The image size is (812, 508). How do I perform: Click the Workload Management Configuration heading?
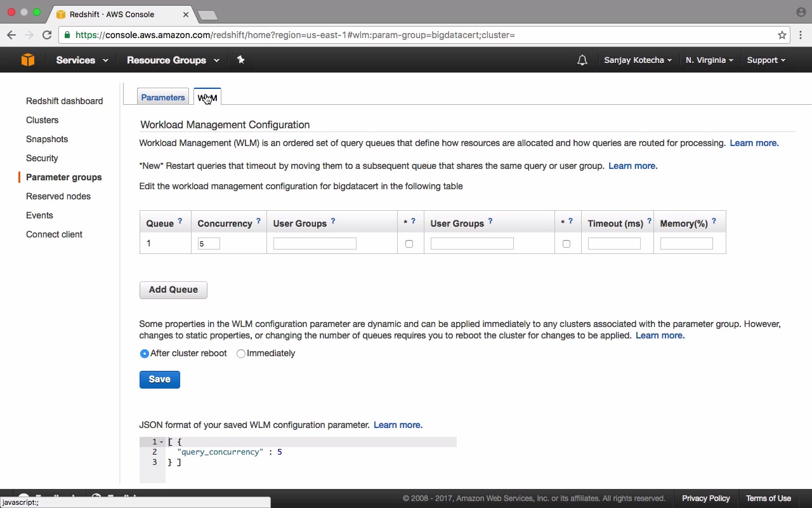tap(225, 125)
